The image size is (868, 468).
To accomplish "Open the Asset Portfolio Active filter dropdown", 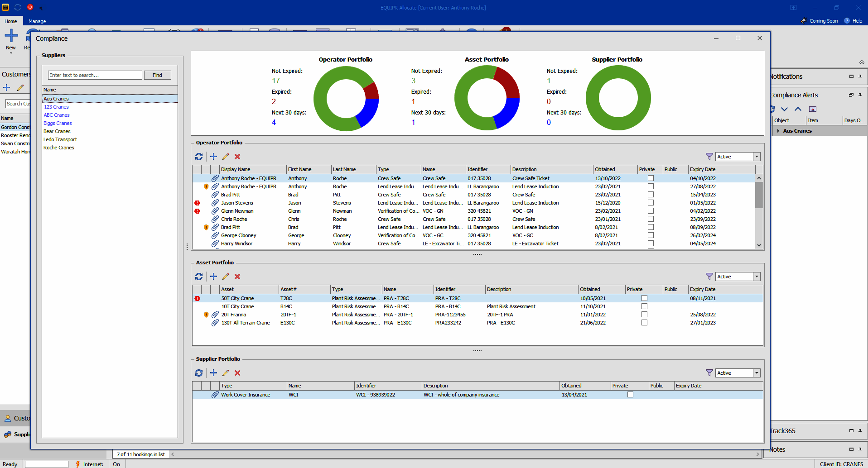I will (x=756, y=277).
